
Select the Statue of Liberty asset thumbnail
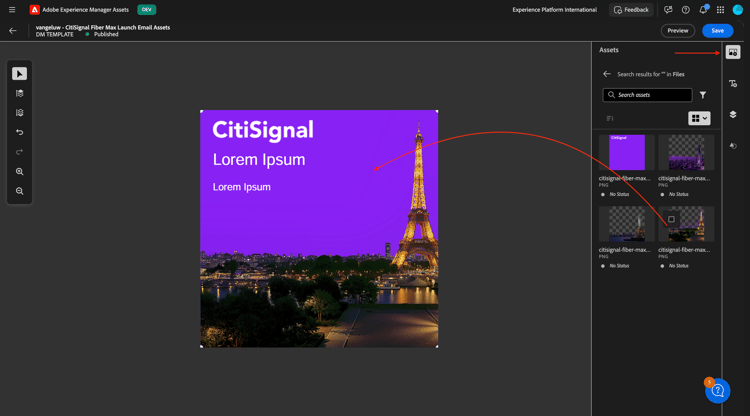[627, 224]
